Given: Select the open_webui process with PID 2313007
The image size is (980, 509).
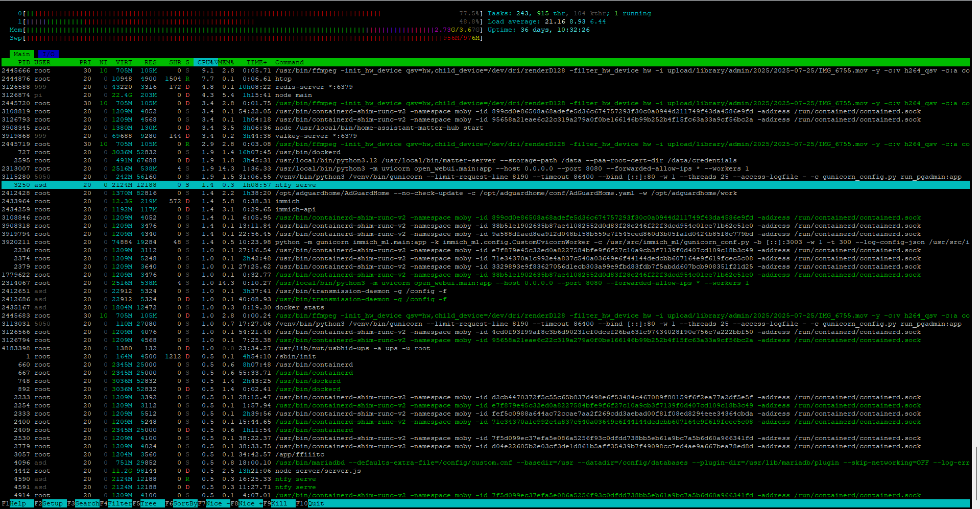Looking at the screenshot, I should (486, 168).
